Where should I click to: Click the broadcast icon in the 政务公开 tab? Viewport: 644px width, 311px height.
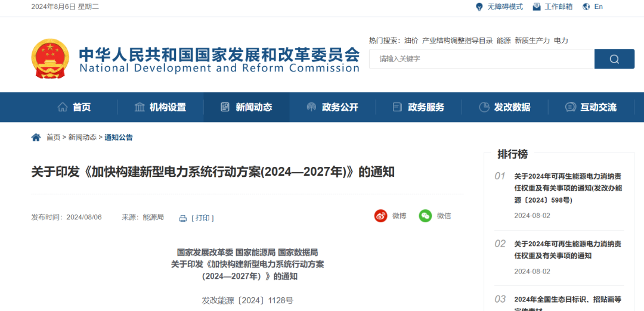311,107
